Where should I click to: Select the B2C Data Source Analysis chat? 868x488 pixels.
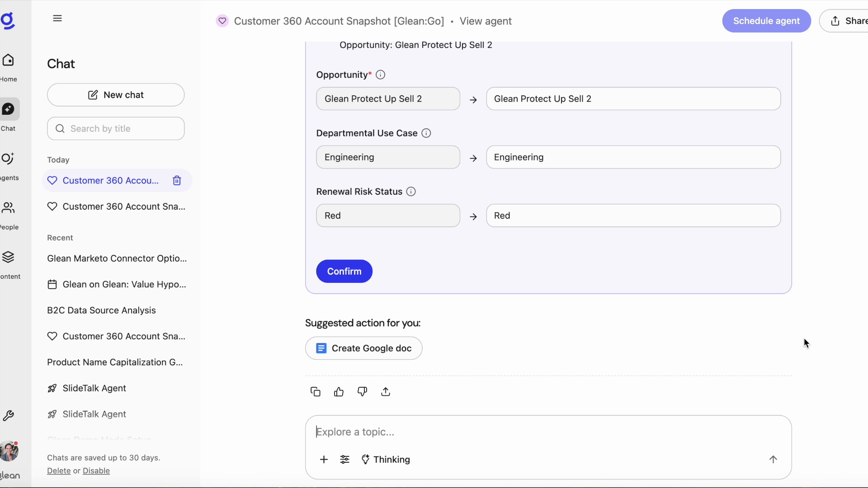tap(100, 310)
